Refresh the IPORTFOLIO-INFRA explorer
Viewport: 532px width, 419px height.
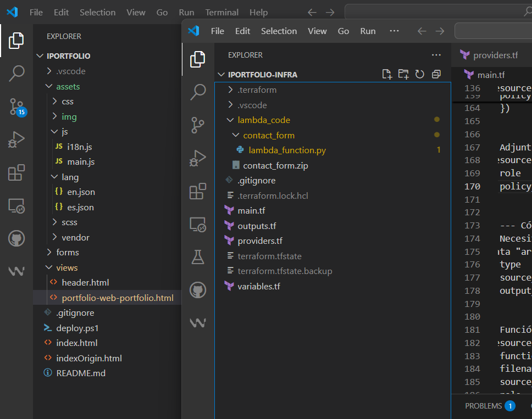click(x=419, y=74)
